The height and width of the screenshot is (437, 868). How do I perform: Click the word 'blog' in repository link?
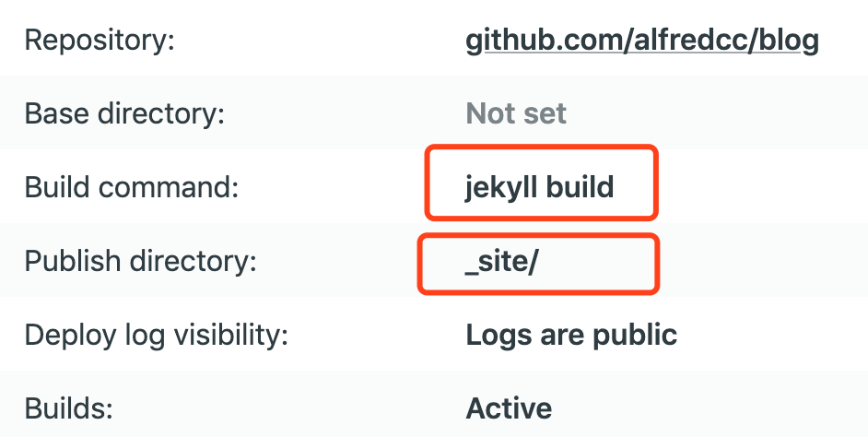pos(789,41)
